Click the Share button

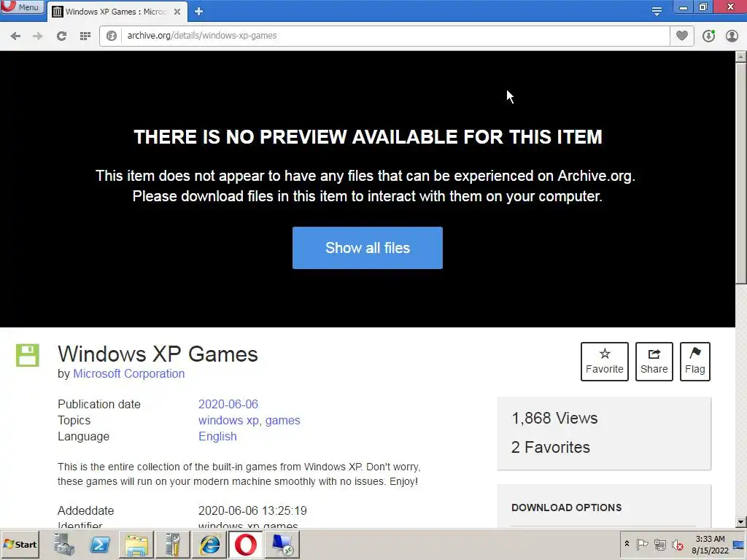[x=654, y=362]
